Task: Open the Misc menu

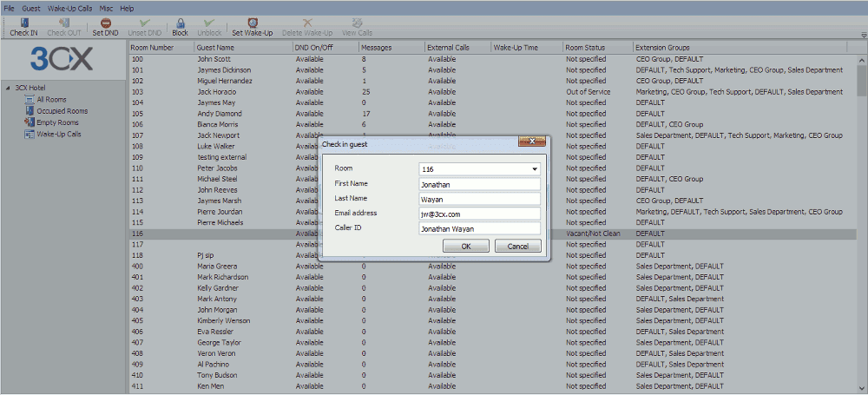Action: click(x=106, y=8)
